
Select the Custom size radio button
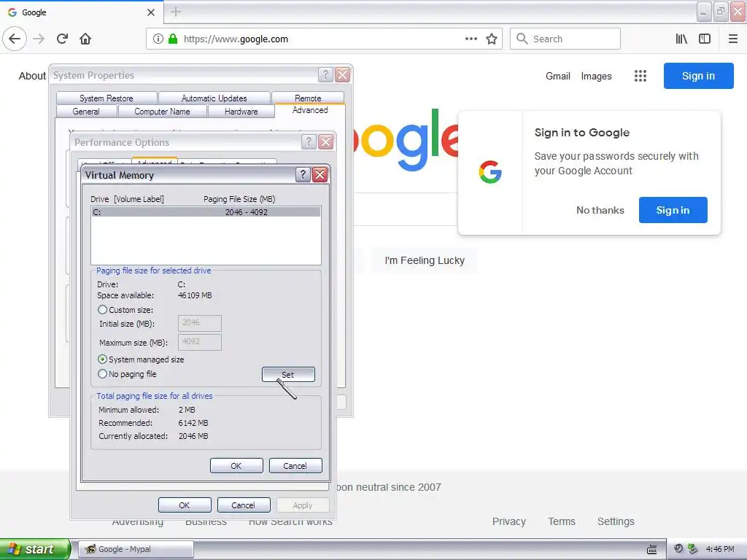pyautogui.click(x=102, y=309)
